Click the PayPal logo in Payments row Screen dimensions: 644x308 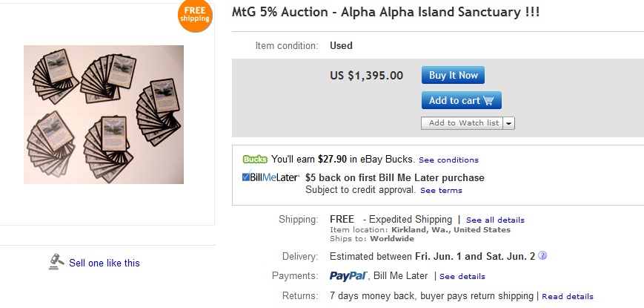(x=348, y=276)
